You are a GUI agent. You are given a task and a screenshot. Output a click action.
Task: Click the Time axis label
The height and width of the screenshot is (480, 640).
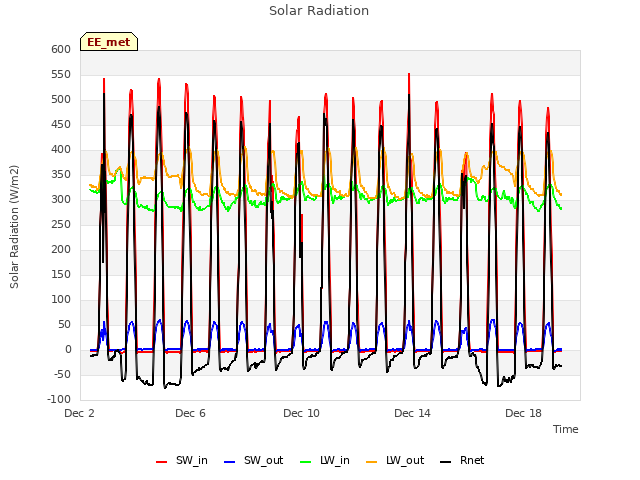click(x=565, y=429)
